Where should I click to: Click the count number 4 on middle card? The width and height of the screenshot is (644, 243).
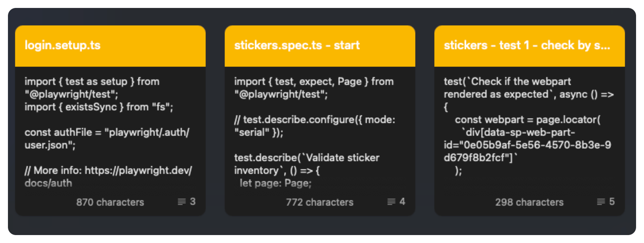[x=402, y=202]
